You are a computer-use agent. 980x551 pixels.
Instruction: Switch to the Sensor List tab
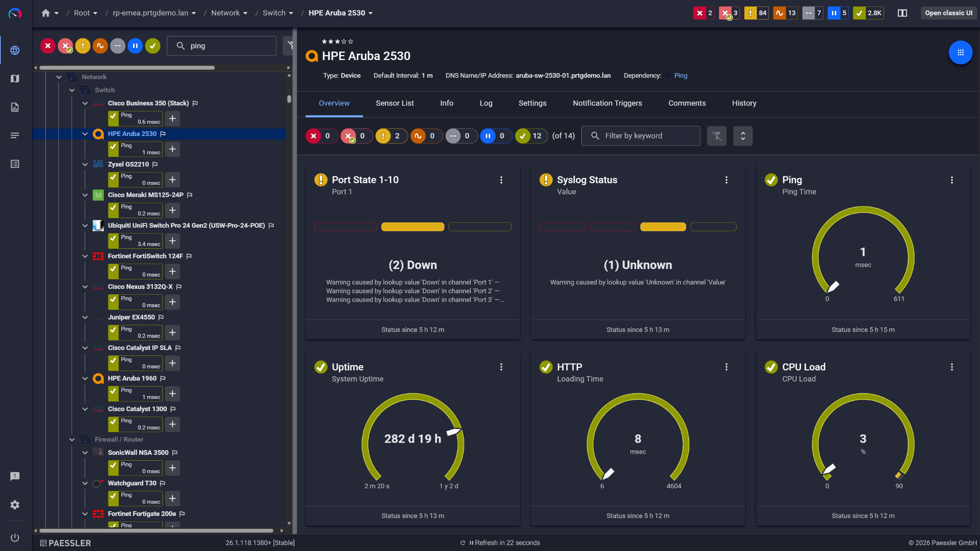[395, 103]
